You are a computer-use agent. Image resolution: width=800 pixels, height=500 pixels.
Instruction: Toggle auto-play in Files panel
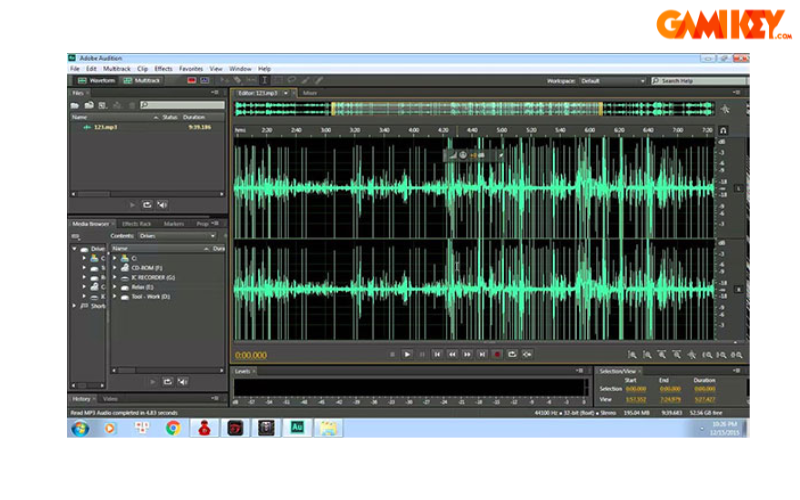[x=162, y=205]
